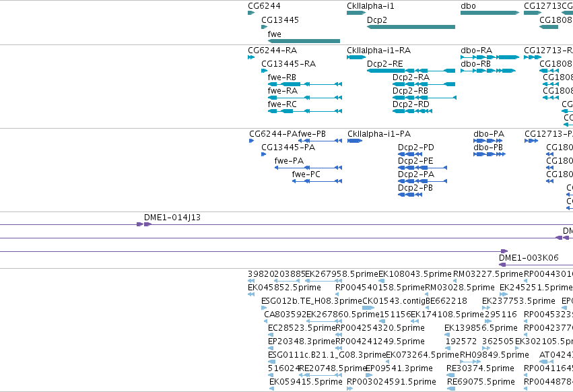
Task: Select the EK174108.5prime EST label
Action: tap(447, 315)
